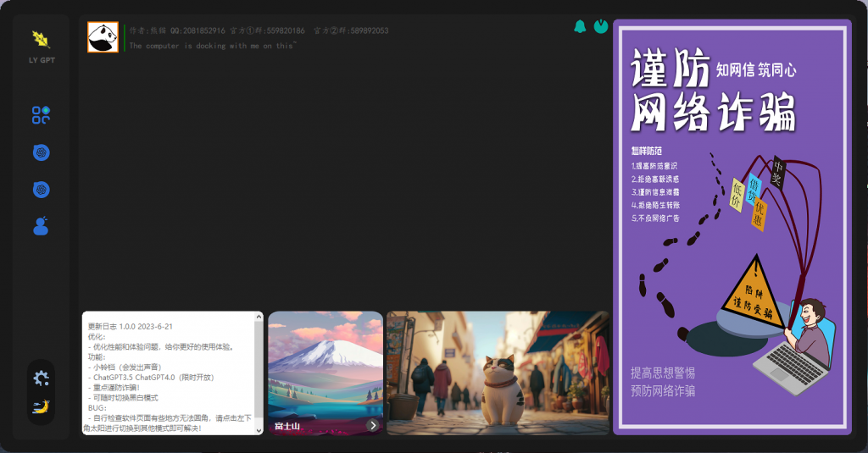
Task: Click the changelog scrollbar up arrow
Action: [259, 317]
